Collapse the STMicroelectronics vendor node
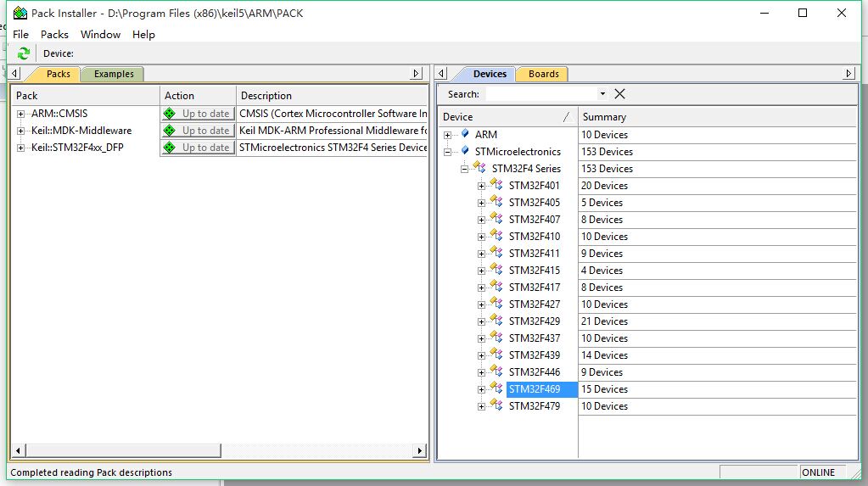The height and width of the screenshot is (486, 868). 447,152
